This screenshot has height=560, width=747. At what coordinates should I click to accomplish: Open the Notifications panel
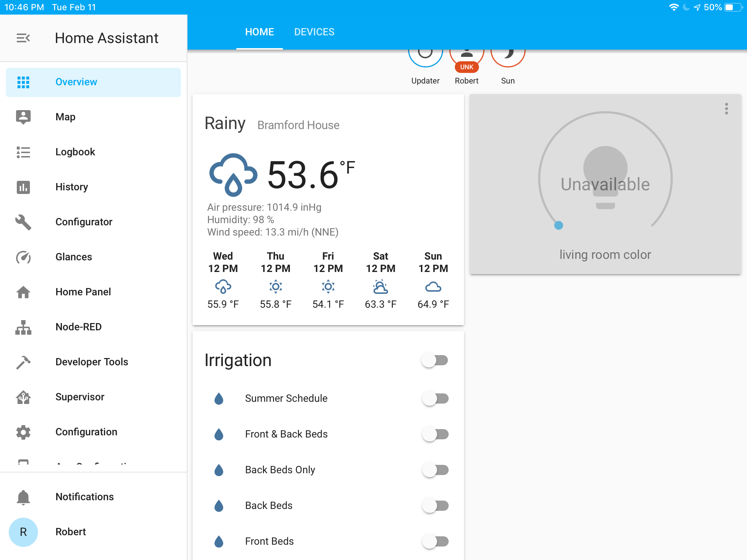(84, 497)
